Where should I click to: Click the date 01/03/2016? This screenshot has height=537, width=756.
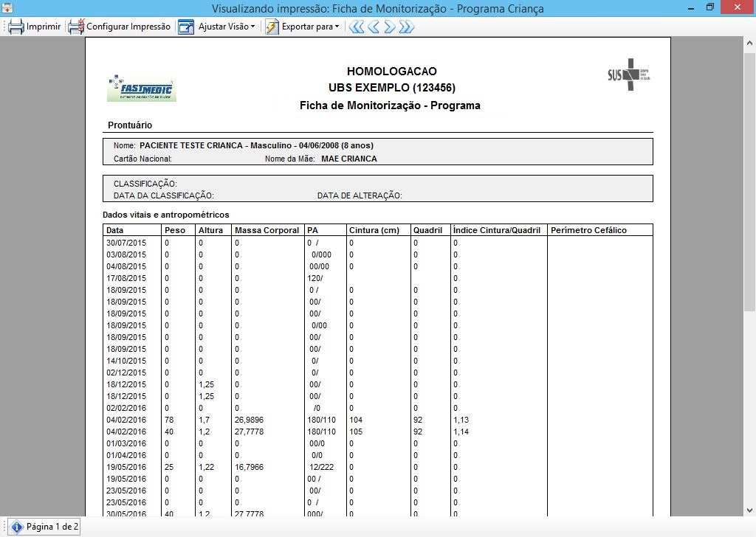tap(126, 443)
